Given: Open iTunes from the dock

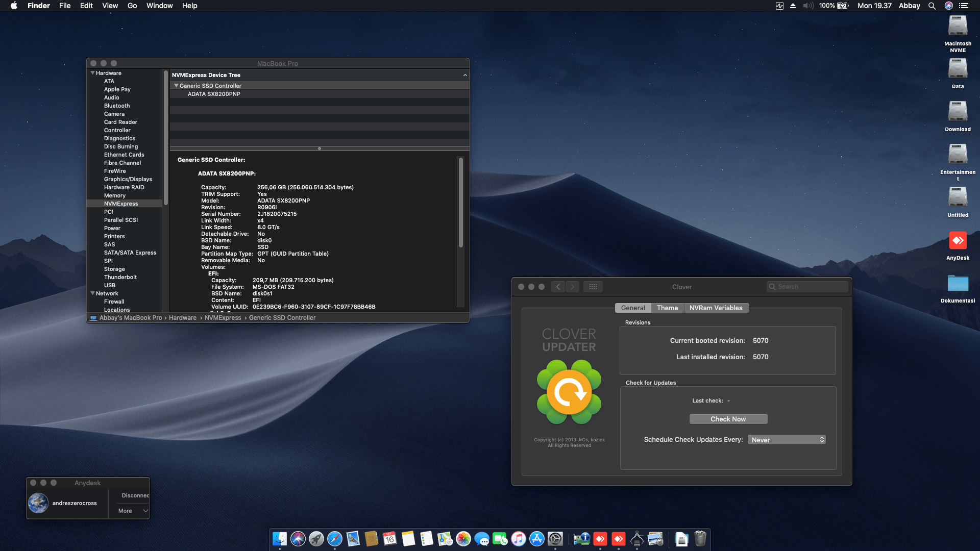Looking at the screenshot, I should 519,539.
